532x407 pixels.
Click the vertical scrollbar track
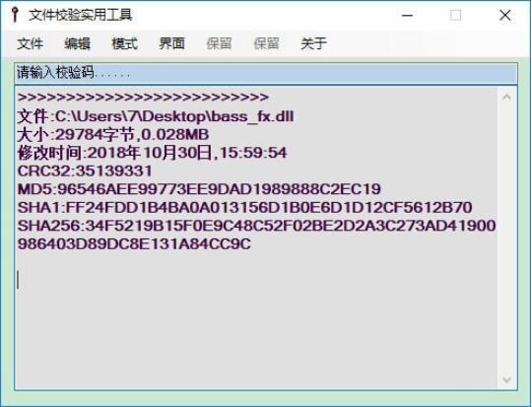coord(507,237)
